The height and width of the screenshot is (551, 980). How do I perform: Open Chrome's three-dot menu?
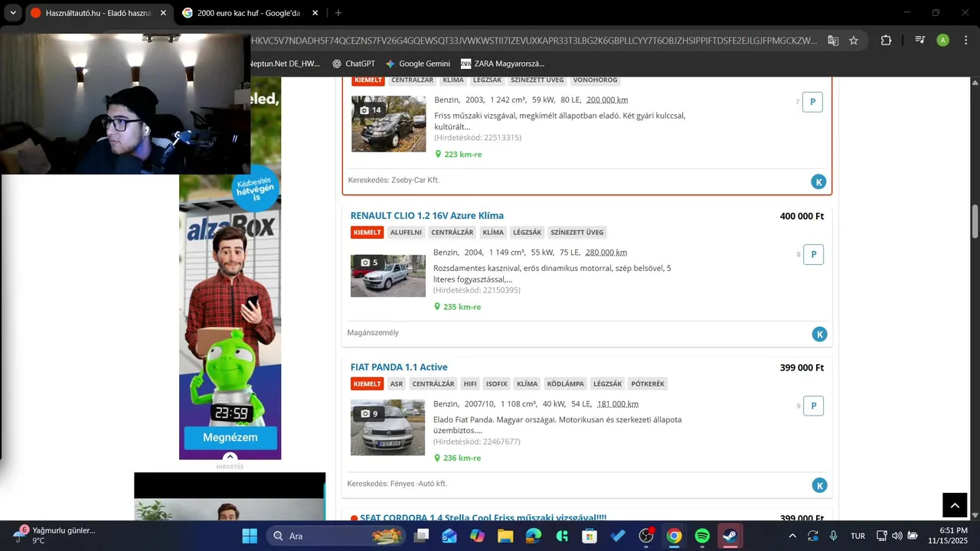coord(965,41)
